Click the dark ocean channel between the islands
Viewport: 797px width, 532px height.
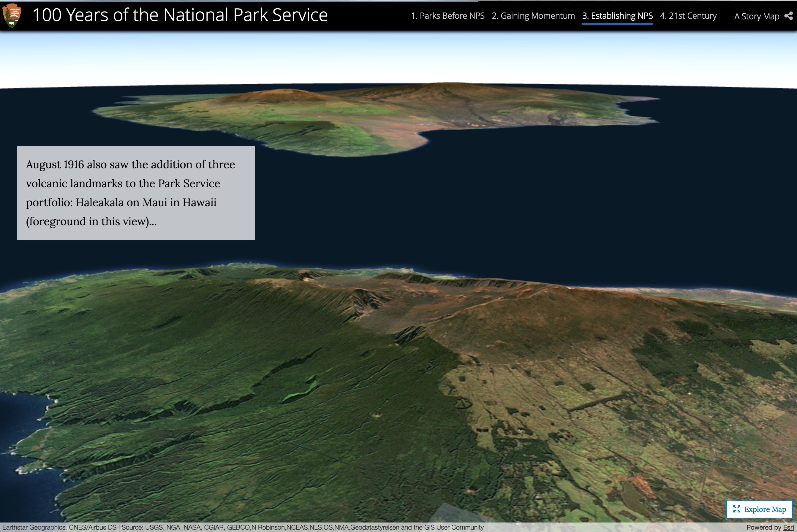(x=475, y=204)
